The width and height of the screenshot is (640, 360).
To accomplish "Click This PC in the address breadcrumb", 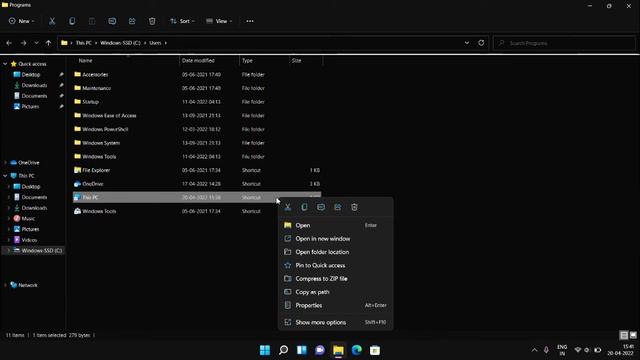I will tap(84, 43).
